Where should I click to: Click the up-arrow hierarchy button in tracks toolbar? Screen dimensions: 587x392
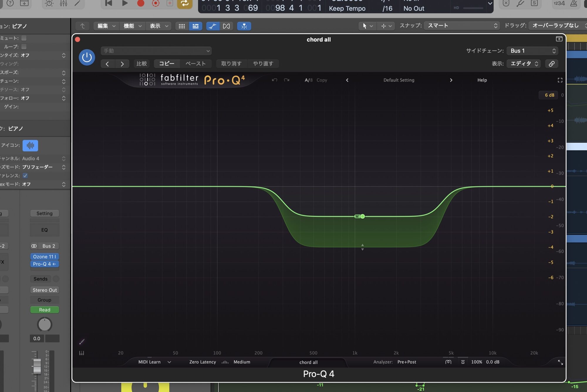pyautogui.click(x=82, y=26)
